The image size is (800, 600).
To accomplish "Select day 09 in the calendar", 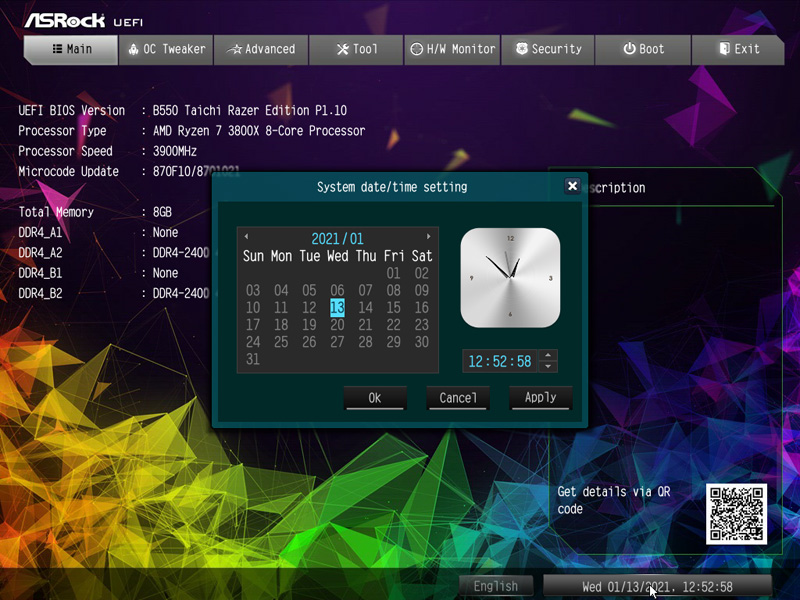I will pos(421,291).
